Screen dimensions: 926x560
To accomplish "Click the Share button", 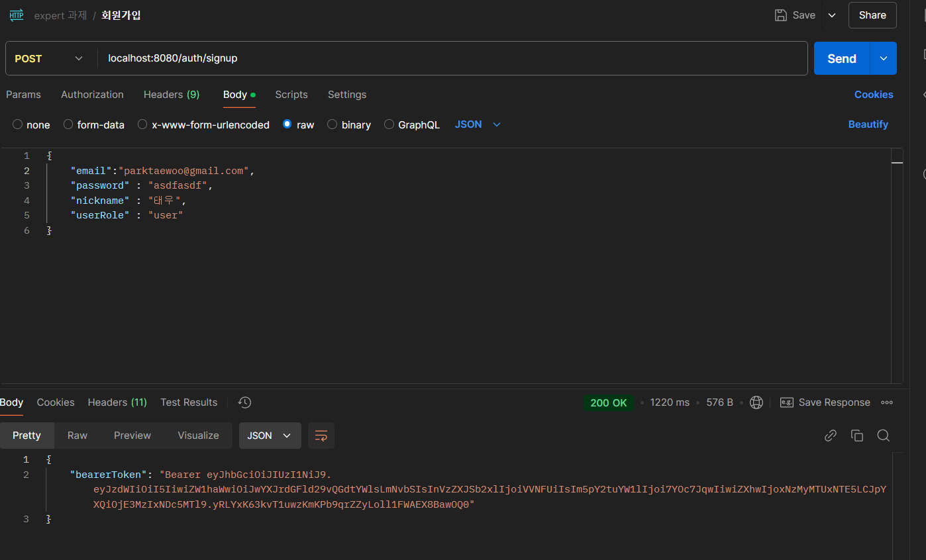I will 872,15.
